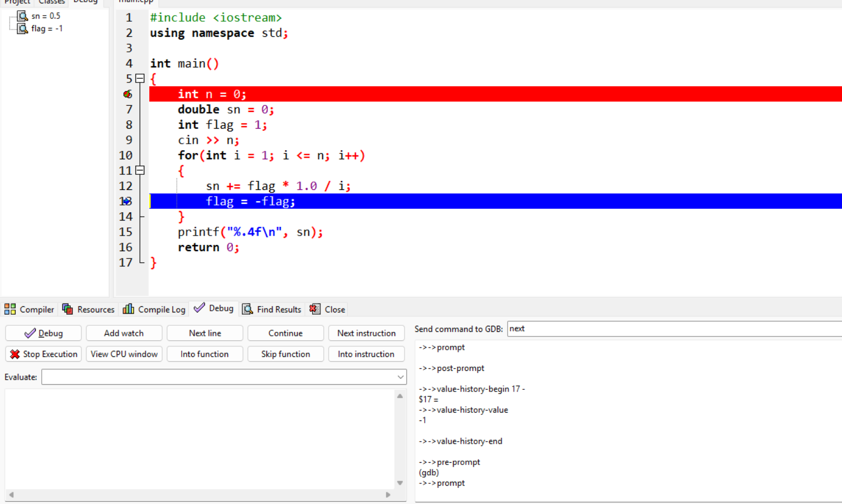Image resolution: width=842 pixels, height=504 pixels.
Task: Open the Find Results tab
Action: [x=272, y=309]
